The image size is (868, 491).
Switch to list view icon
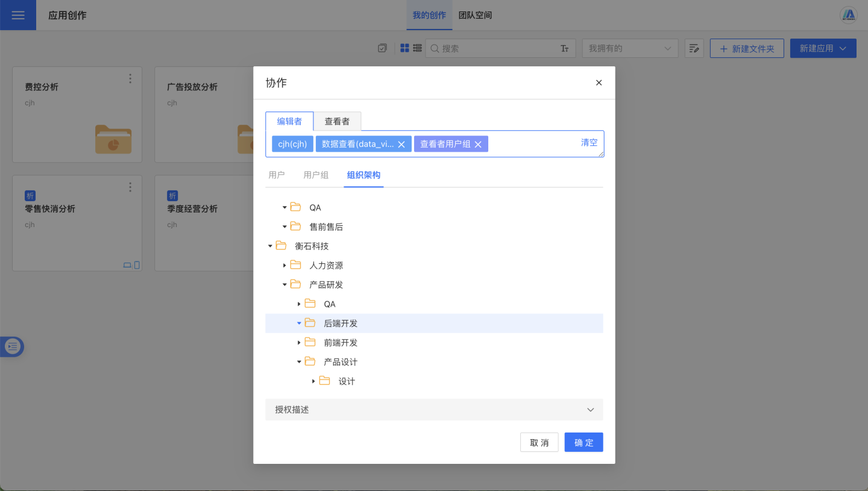pos(417,48)
